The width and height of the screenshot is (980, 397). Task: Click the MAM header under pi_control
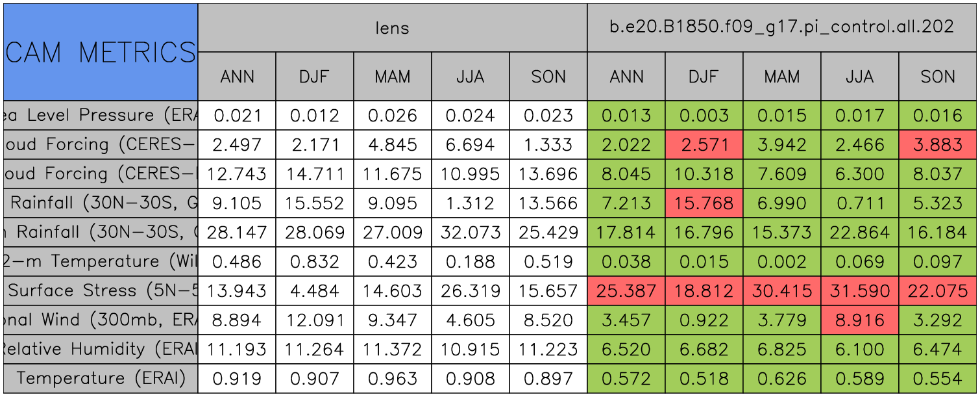(781, 77)
